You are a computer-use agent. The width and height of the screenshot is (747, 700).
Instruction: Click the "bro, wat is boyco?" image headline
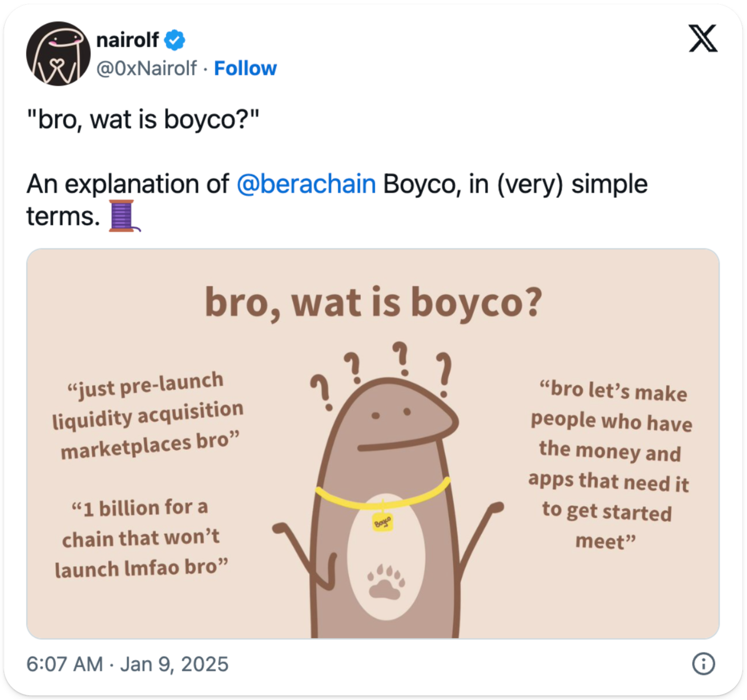tap(373, 302)
